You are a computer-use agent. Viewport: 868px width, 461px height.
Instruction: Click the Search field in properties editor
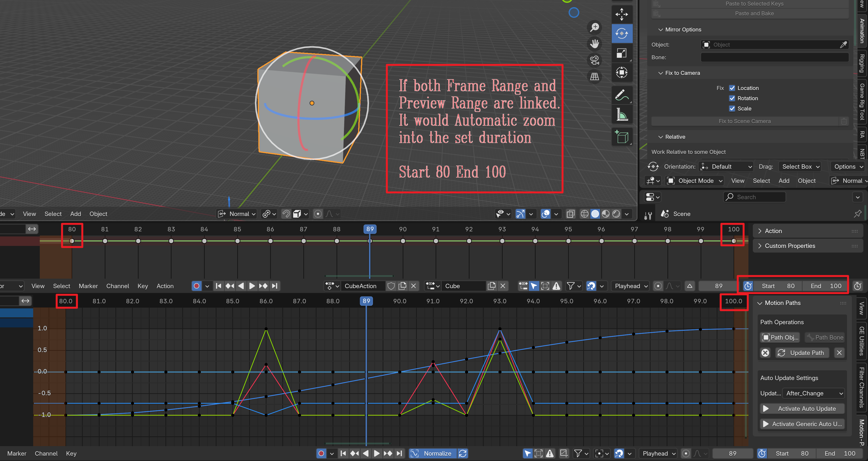coord(755,197)
